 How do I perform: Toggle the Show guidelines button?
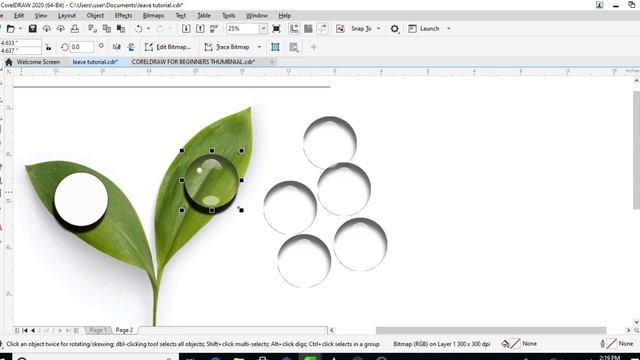(x=322, y=29)
